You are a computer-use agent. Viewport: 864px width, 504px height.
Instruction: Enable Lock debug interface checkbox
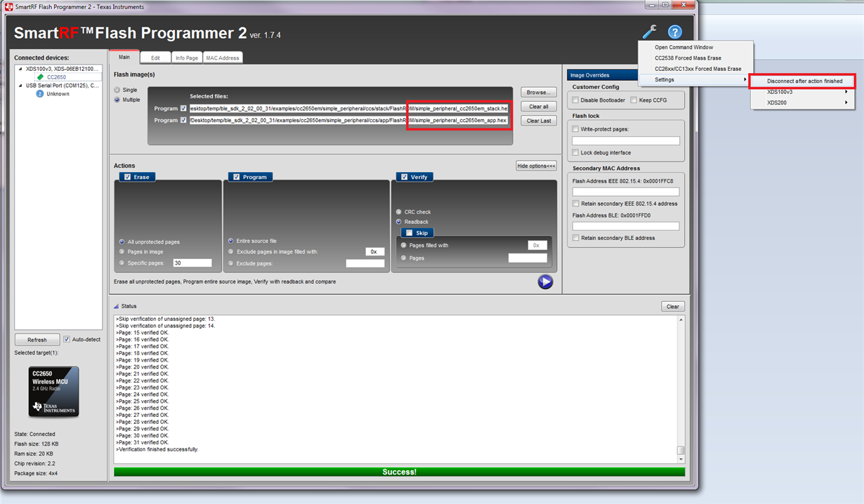click(x=576, y=152)
